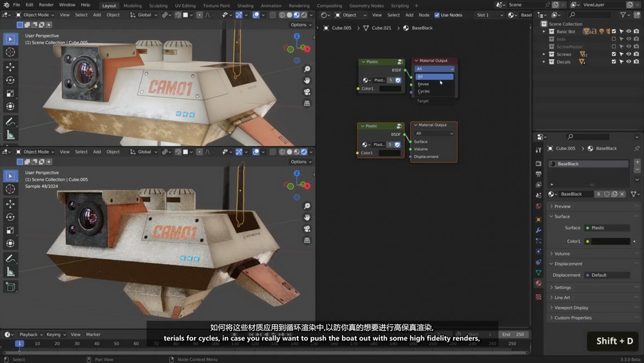644x363 pixels.
Task: Click the current frame 1 timeline marker
Action: pos(19,343)
